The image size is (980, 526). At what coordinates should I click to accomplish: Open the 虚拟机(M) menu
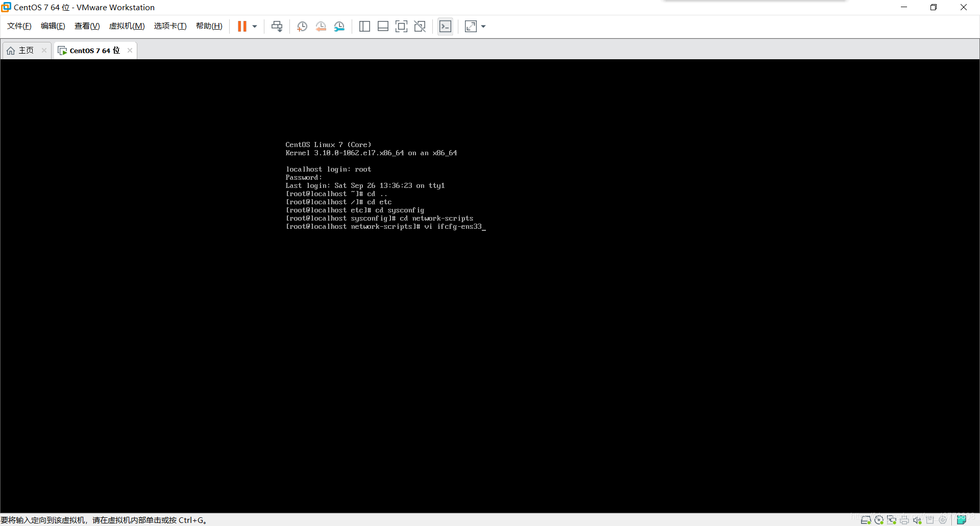(127, 26)
